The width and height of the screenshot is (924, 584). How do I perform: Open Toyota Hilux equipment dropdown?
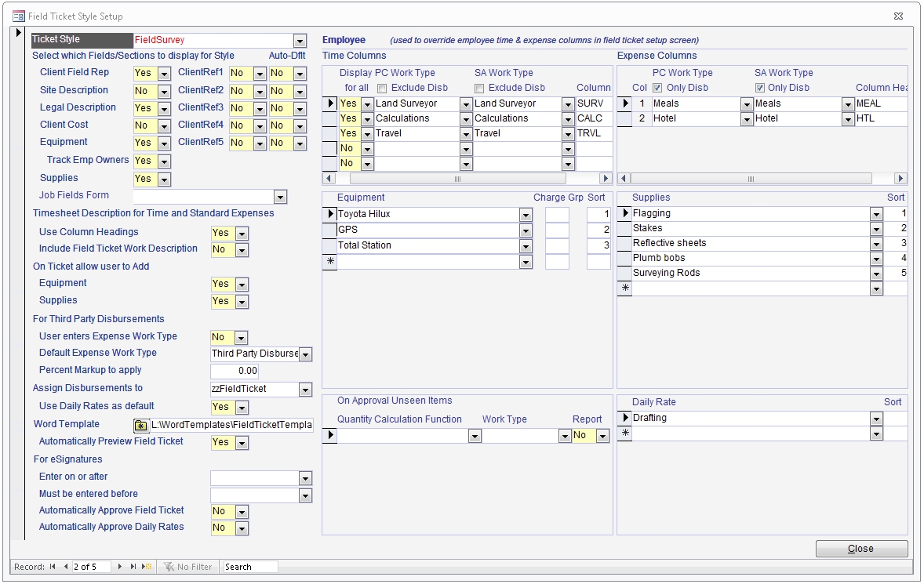525,215
